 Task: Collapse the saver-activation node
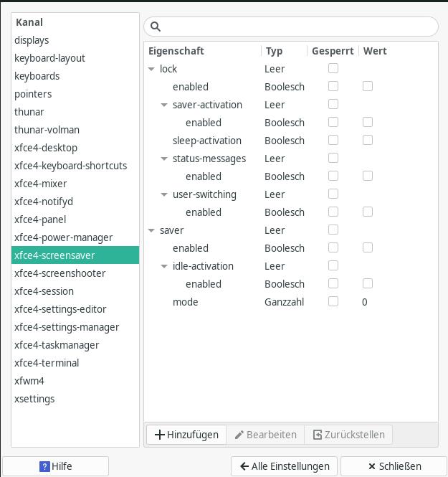coord(164,105)
